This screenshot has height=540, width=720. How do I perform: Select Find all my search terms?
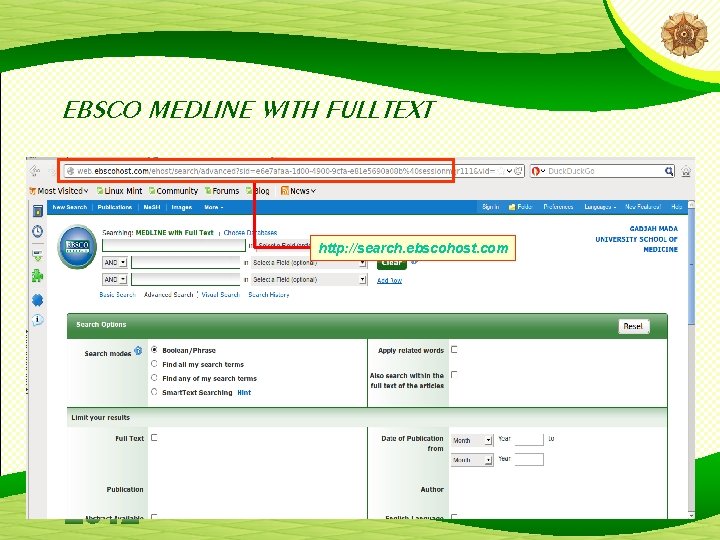pos(154,364)
